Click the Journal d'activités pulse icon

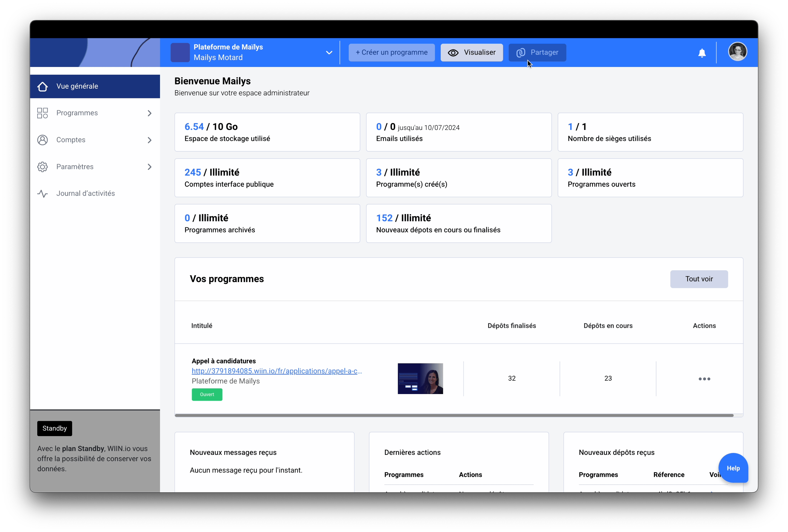(42, 193)
